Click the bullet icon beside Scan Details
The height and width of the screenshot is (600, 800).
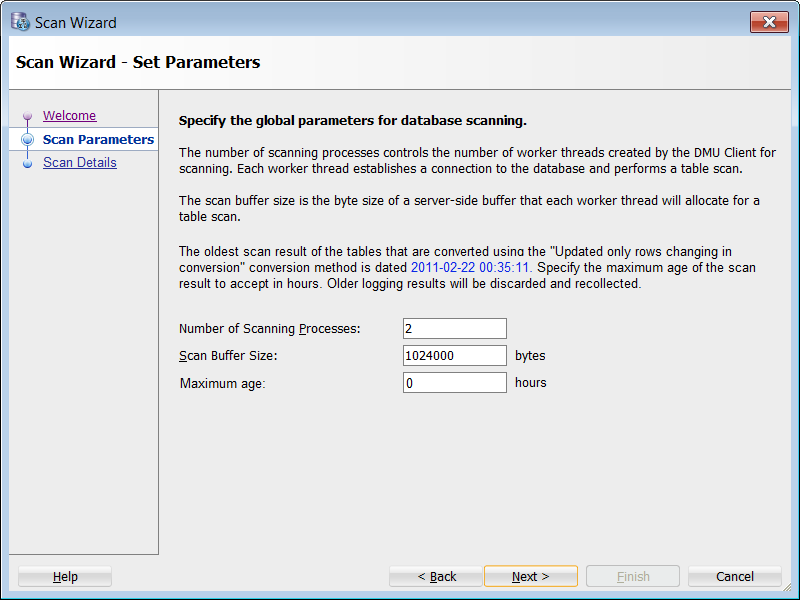(x=27, y=163)
